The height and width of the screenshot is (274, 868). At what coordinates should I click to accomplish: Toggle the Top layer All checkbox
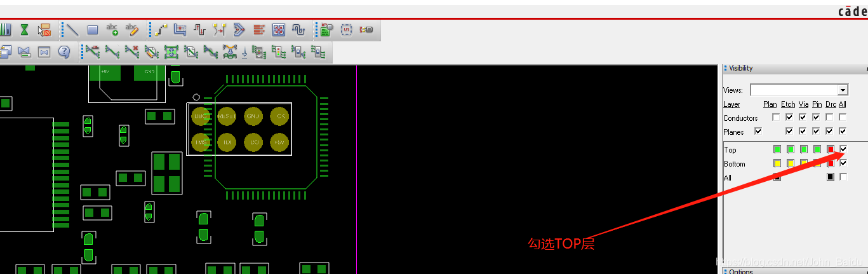[x=843, y=149]
